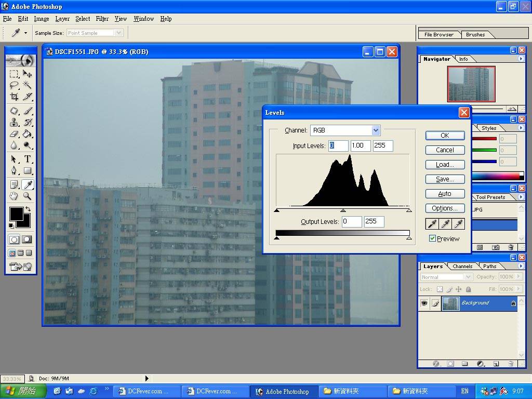Select the Hand tool
The height and width of the screenshot is (399, 532).
click(x=14, y=196)
